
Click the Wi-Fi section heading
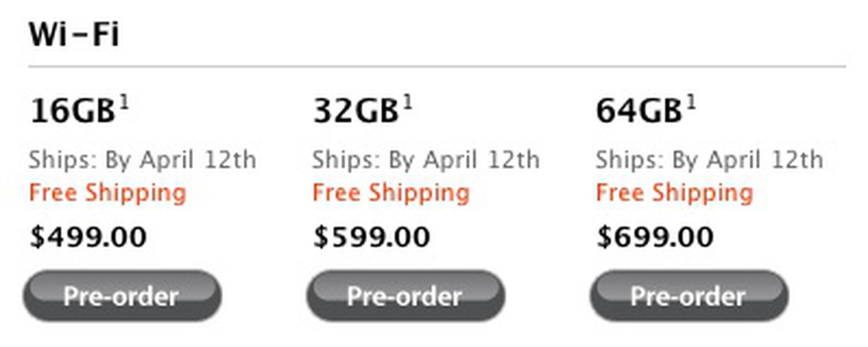point(74,34)
